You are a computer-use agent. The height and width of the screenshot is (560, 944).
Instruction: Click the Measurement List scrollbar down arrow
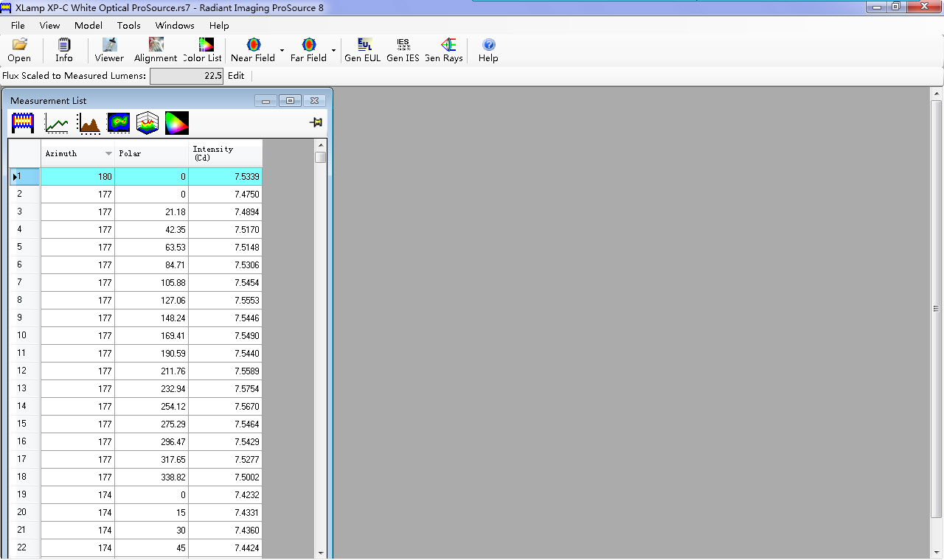320,553
